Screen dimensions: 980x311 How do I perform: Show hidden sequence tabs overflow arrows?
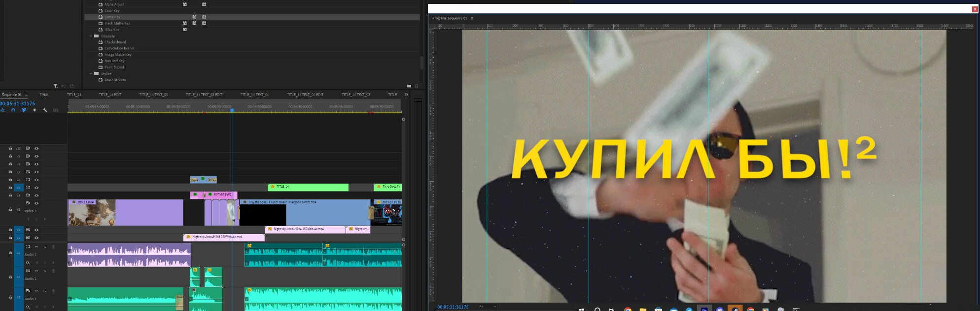pos(406,94)
